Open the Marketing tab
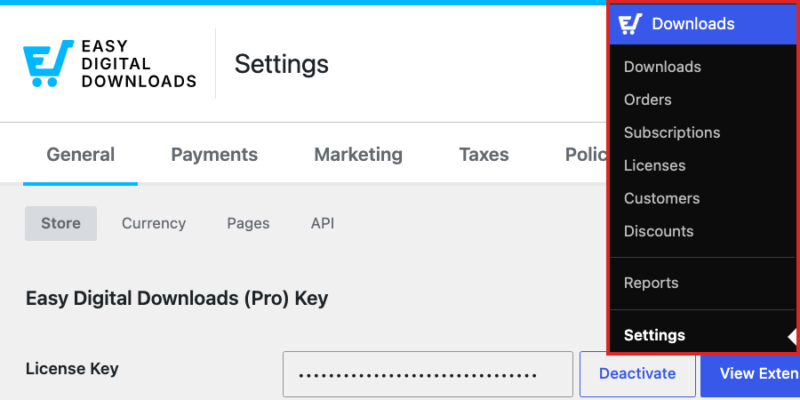Screen dimensions: 800x400 point(358,154)
